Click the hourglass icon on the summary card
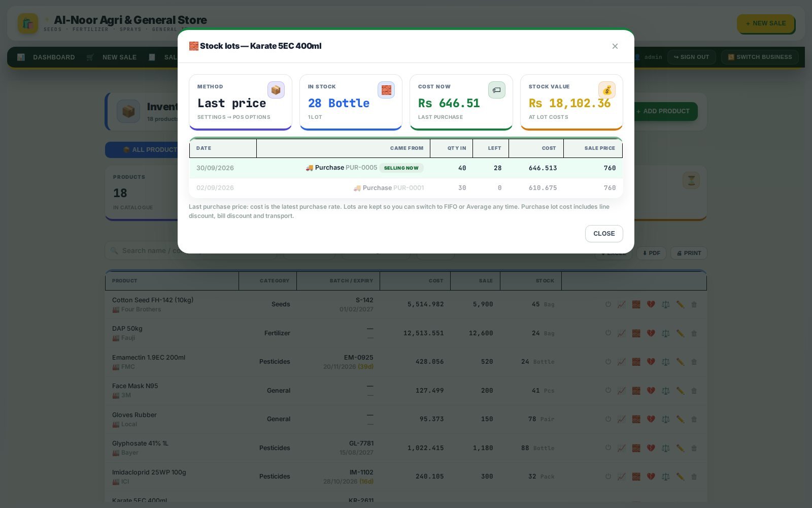812x508 pixels. click(x=691, y=180)
